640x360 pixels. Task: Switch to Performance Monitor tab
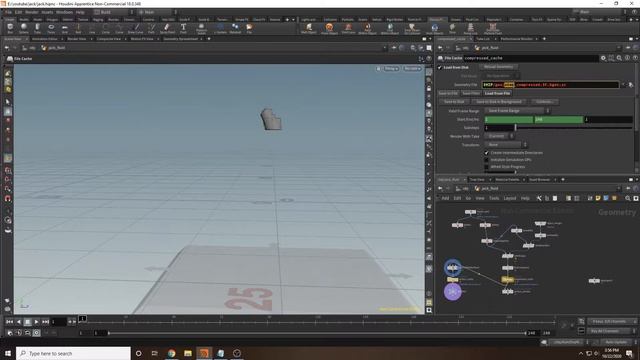pyautogui.click(x=516, y=39)
